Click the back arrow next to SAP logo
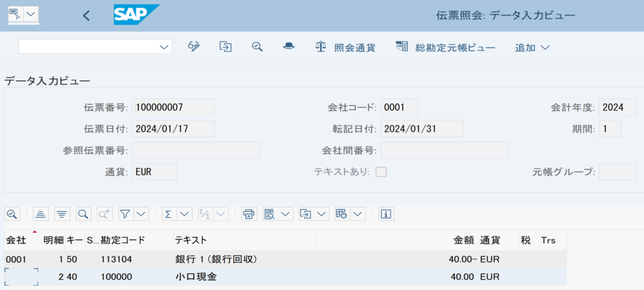The image size is (644, 290). pos(86,16)
